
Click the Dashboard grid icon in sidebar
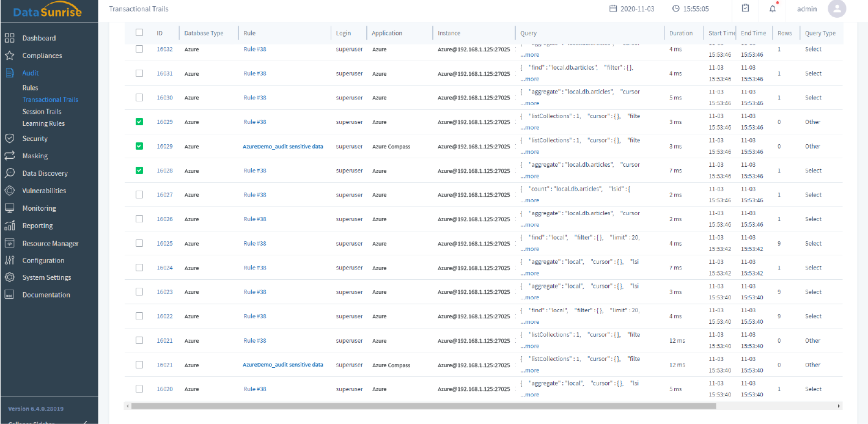[x=10, y=38]
